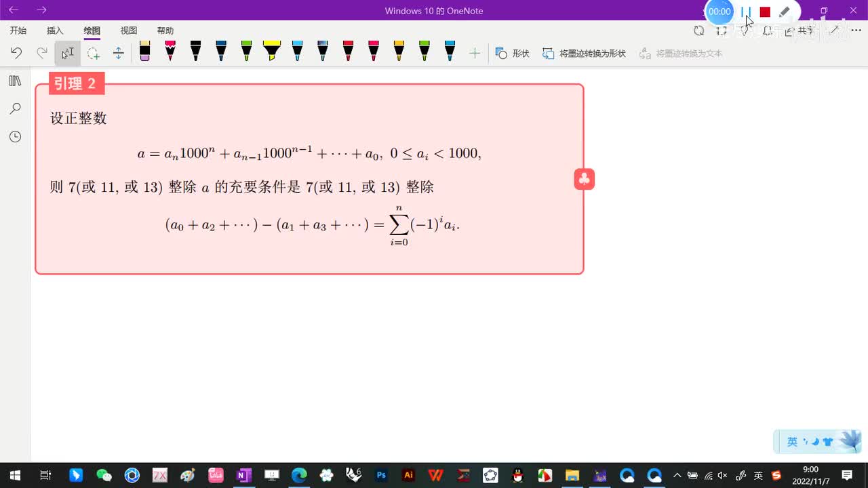Open OneNote from the taskbar
Viewport: 868px width, 488px height.
[243, 475]
